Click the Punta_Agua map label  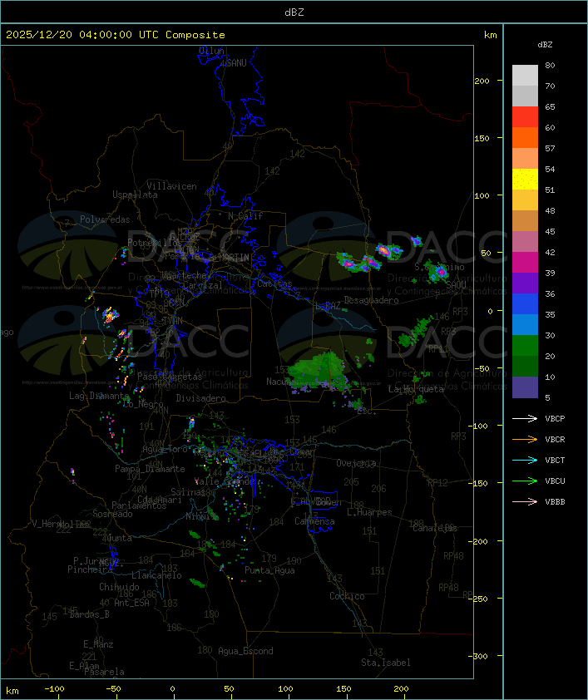[269, 570]
